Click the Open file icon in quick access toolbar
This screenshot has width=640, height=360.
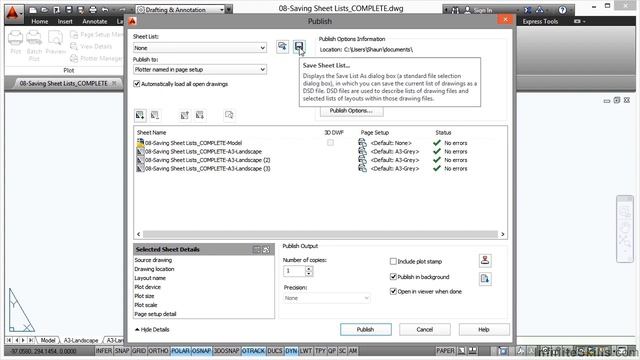pyautogui.click(x=44, y=10)
